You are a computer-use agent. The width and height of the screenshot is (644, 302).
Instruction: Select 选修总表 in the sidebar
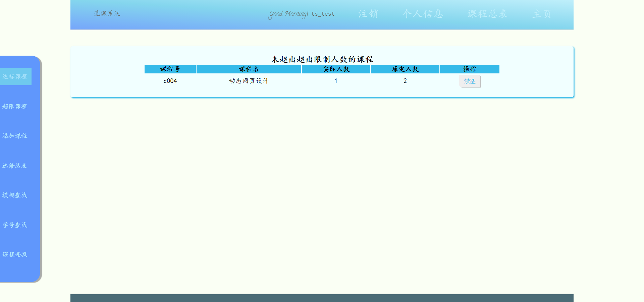[15, 166]
